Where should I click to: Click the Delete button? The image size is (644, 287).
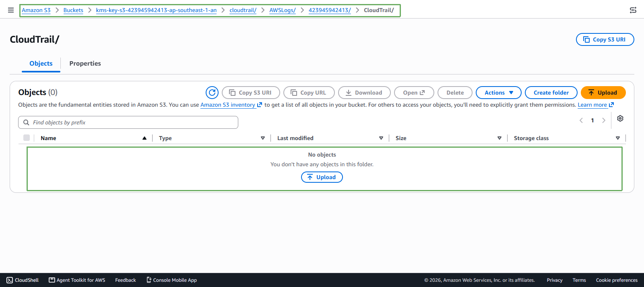click(x=455, y=93)
